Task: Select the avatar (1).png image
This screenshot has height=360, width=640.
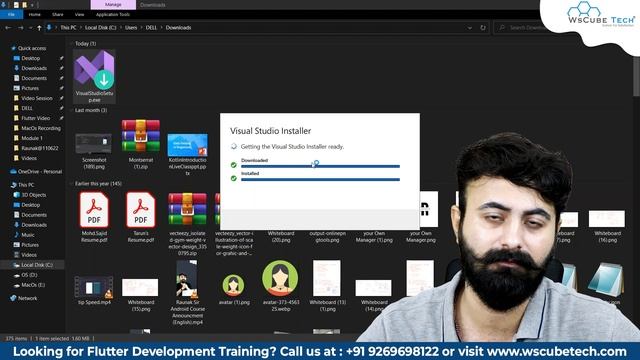Action: [x=233, y=285]
